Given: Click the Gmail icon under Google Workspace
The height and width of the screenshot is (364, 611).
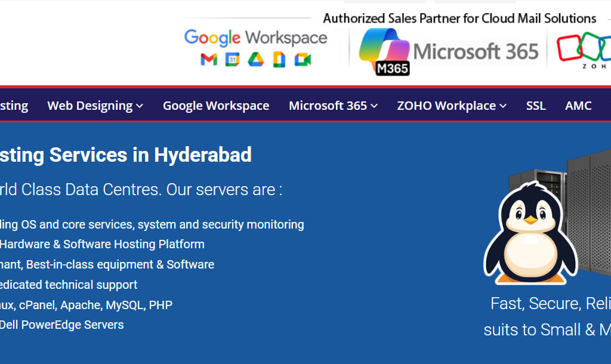Looking at the screenshot, I should tap(209, 60).
